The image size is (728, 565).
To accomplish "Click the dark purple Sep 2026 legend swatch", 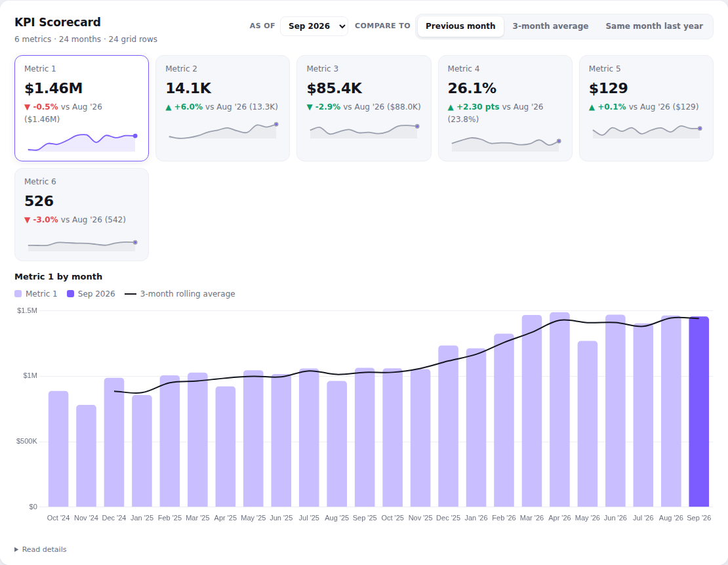I will coord(71,293).
